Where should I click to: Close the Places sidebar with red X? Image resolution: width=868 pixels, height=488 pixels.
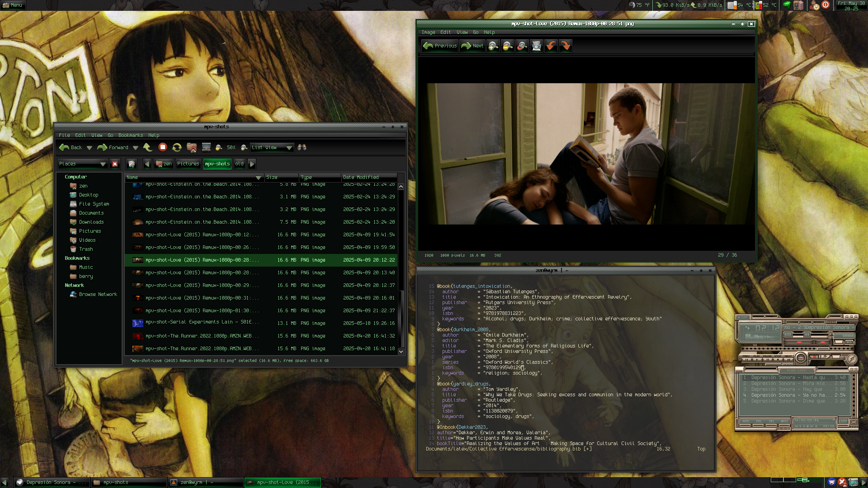coord(115,164)
